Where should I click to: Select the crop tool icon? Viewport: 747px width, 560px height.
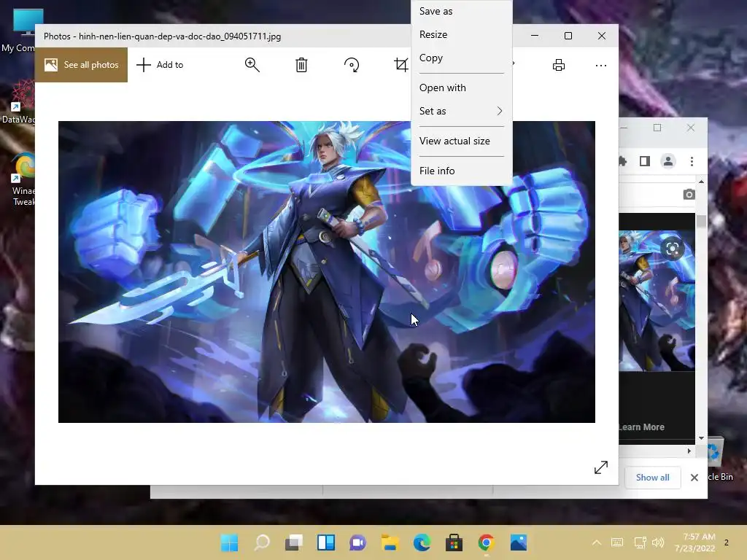(x=401, y=65)
